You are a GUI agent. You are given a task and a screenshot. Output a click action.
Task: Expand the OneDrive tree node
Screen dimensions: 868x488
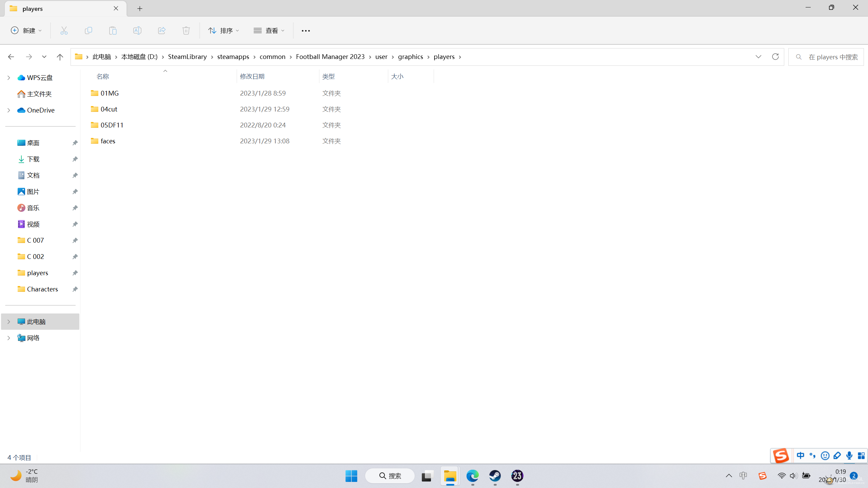tap(9, 110)
